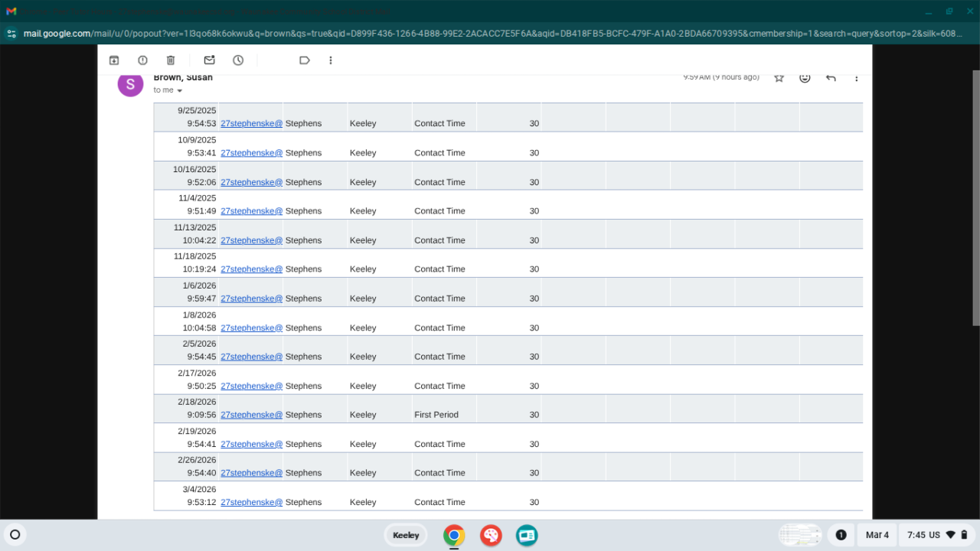This screenshot has width=980, height=551.
Task: Click the value 30 in the 1/8/2026 row
Action: click(534, 328)
